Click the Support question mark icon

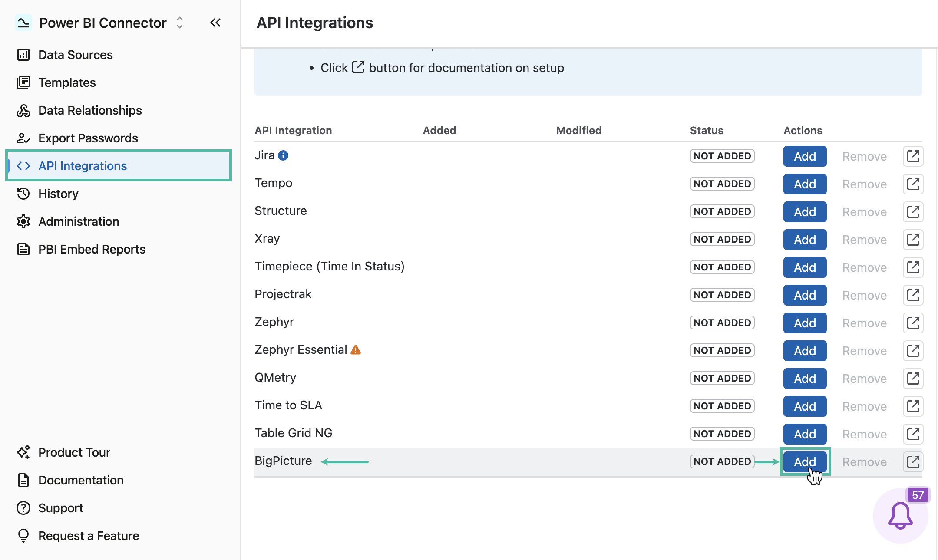(x=23, y=508)
